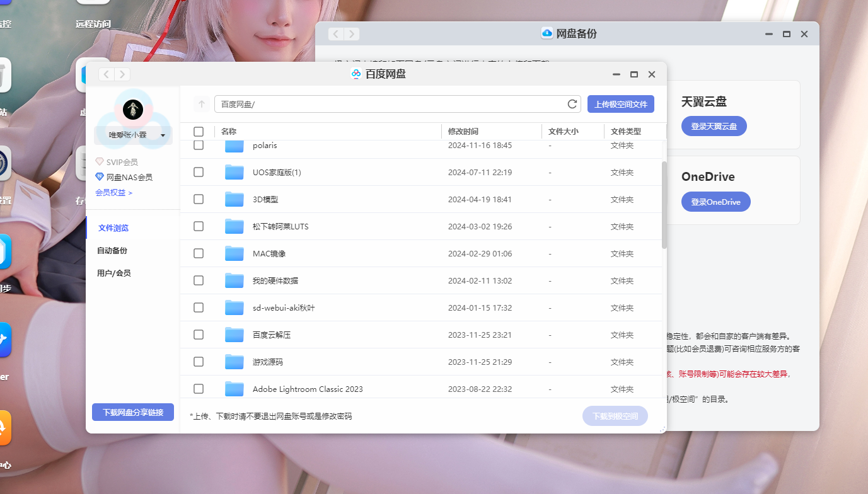The image size is (868, 494).
Task: Click the UOS家庭版(1) folder icon
Action: [234, 172]
